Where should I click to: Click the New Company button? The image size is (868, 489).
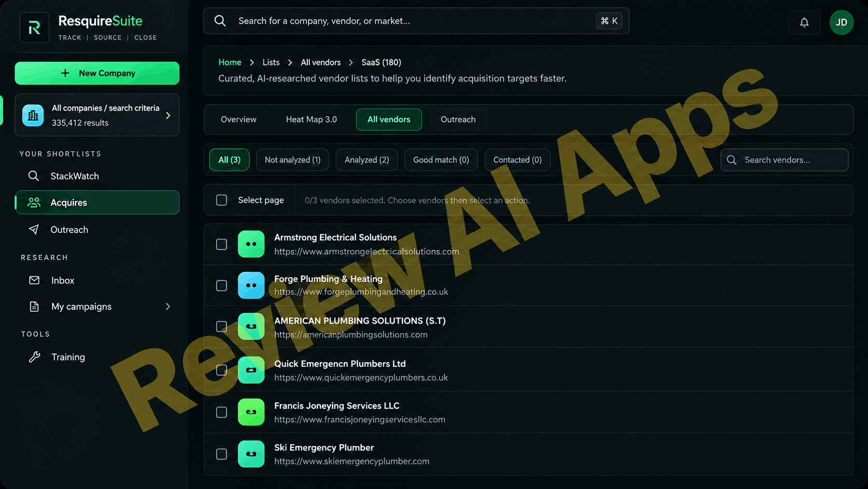click(97, 73)
